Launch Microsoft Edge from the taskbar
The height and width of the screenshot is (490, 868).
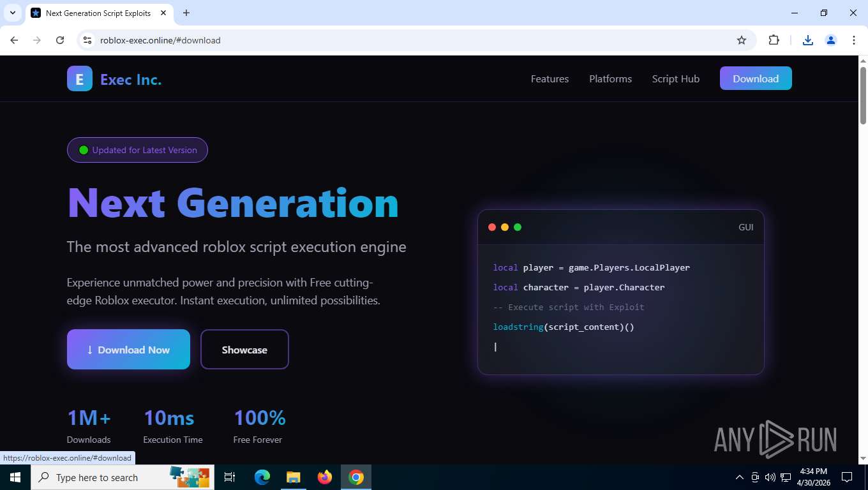pyautogui.click(x=262, y=477)
